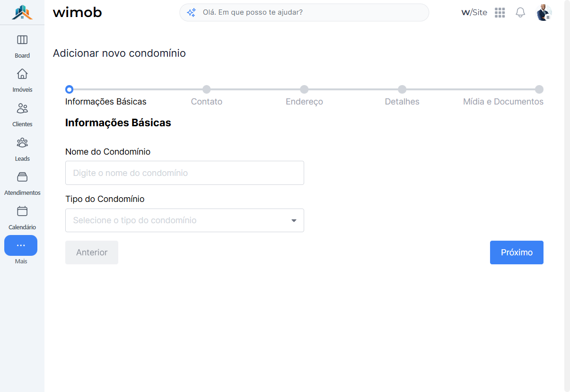570x392 pixels.
Task: Open the Clientes people icon
Action: point(22,108)
